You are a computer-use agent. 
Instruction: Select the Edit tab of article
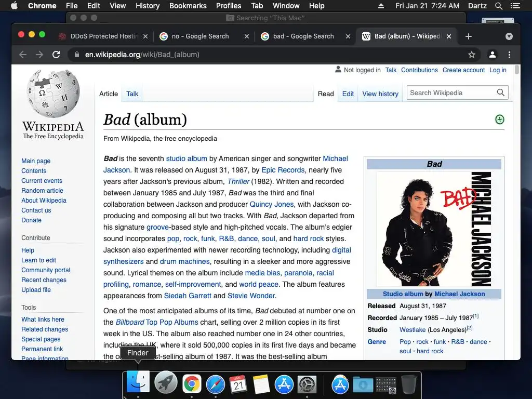pos(348,94)
